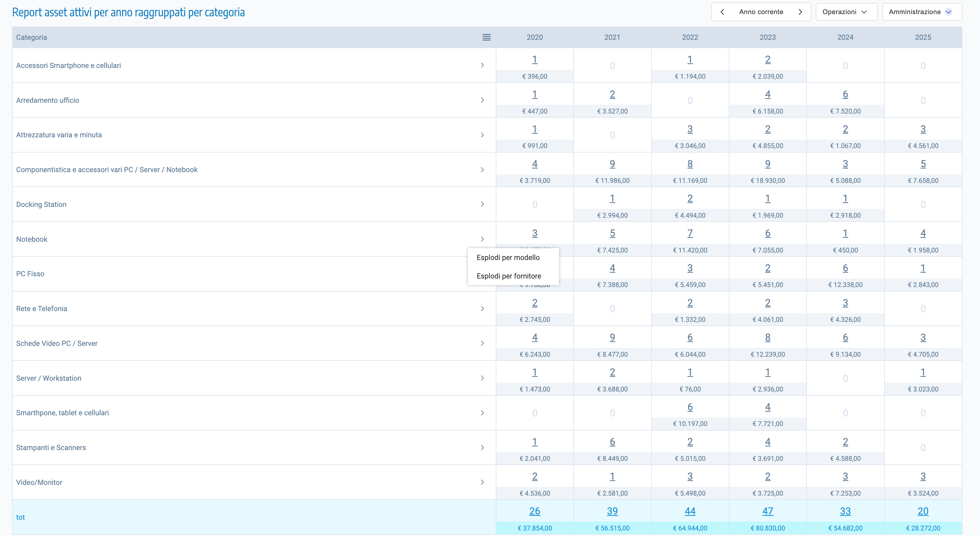
Task: Open the Operazioni dropdown
Action: pyautogui.click(x=846, y=12)
